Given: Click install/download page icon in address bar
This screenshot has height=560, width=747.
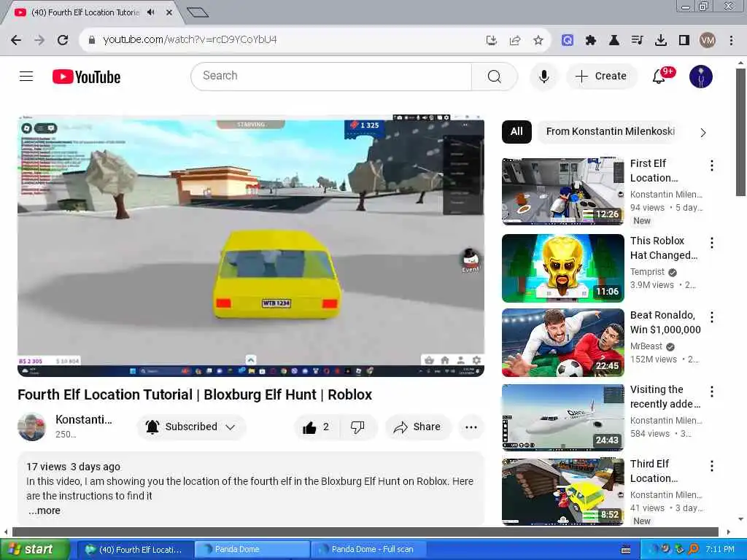Looking at the screenshot, I should coord(491,40).
